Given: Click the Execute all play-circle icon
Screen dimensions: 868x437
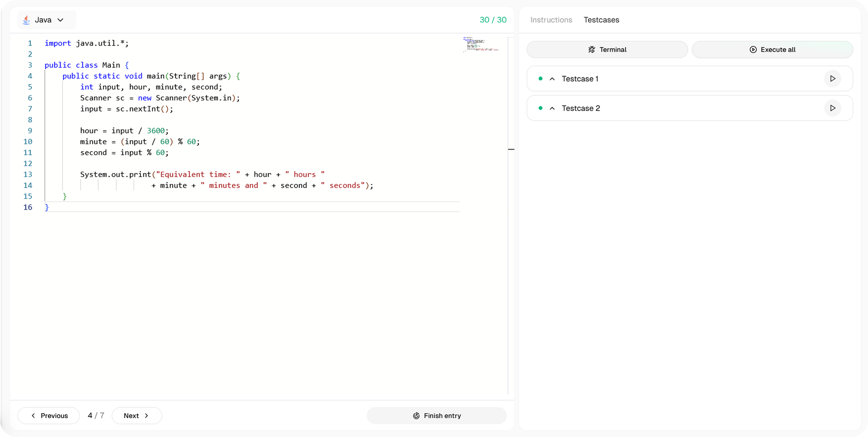Looking at the screenshot, I should tap(753, 50).
